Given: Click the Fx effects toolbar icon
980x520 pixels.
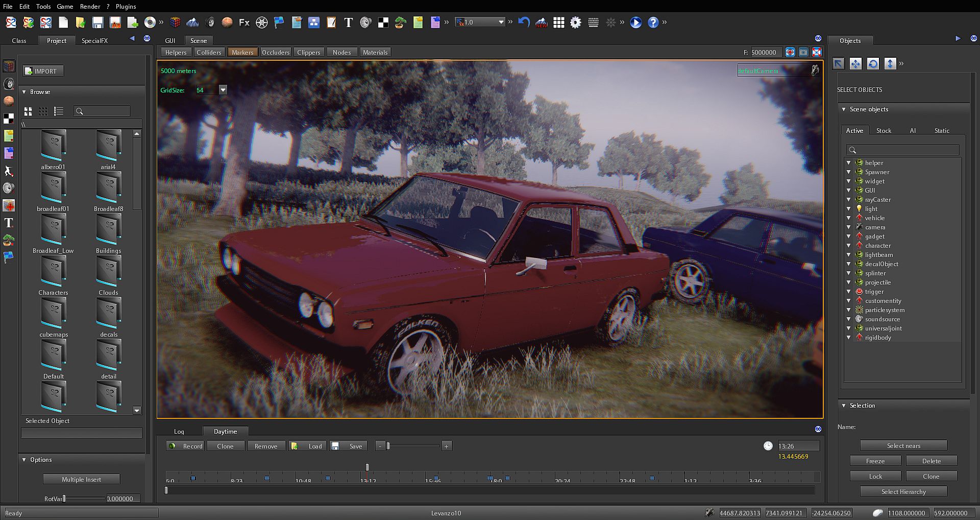Looking at the screenshot, I should [x=244, y=22].
